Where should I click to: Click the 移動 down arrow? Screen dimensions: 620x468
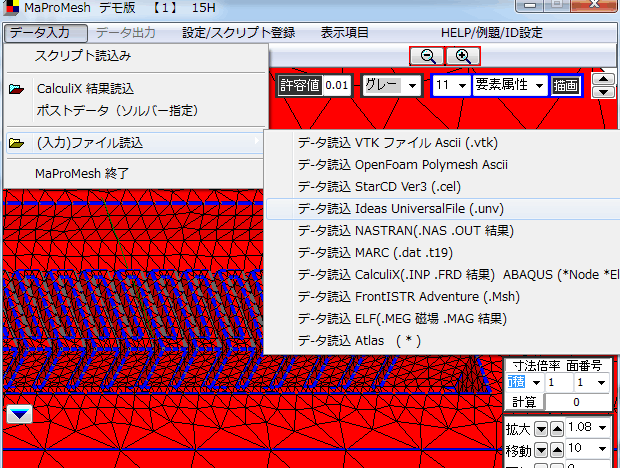[541, 449]
